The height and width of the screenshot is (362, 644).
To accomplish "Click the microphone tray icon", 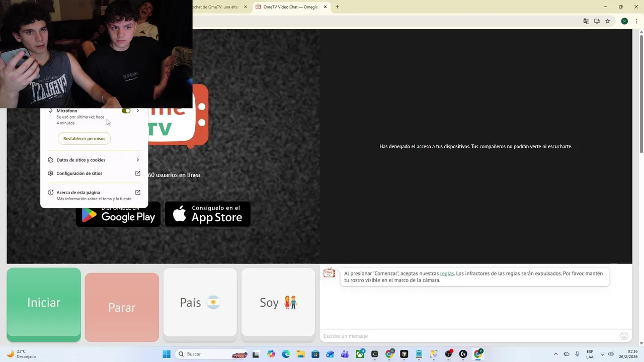I will click(577, 354).
